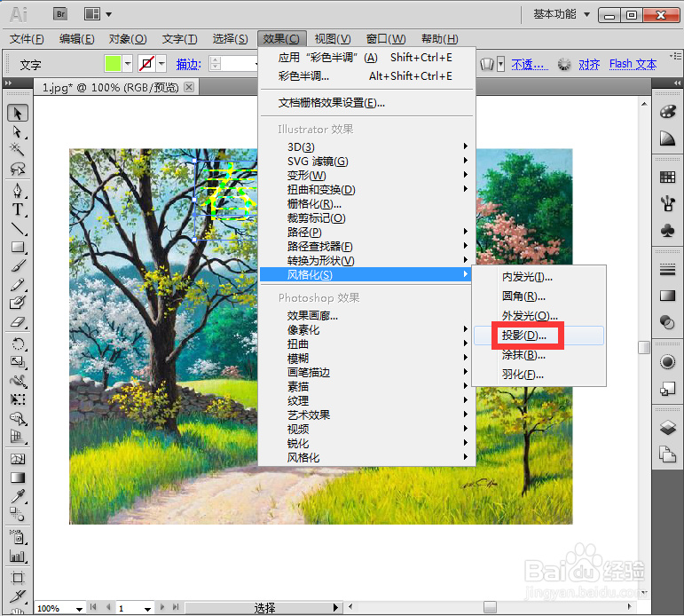This screenshot has width=684, height=616.
Task: Select the Rotate tool
Action: [18, 344]
